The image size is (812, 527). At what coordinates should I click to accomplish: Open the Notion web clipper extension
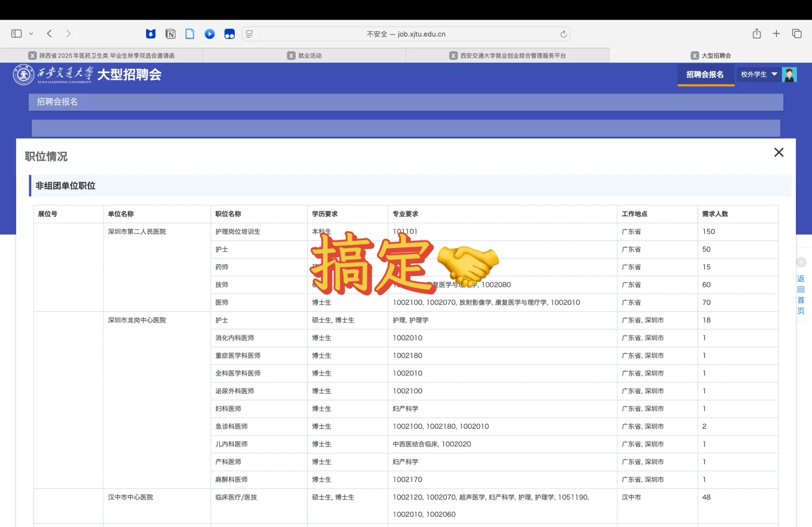pyautogui.click(x=170, y=34)
